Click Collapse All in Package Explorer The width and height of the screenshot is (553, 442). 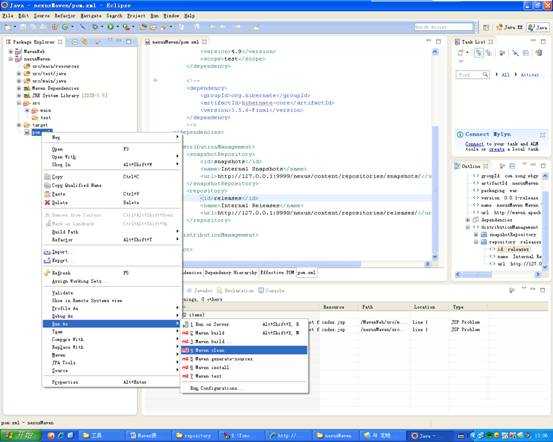tap(75, 42)
